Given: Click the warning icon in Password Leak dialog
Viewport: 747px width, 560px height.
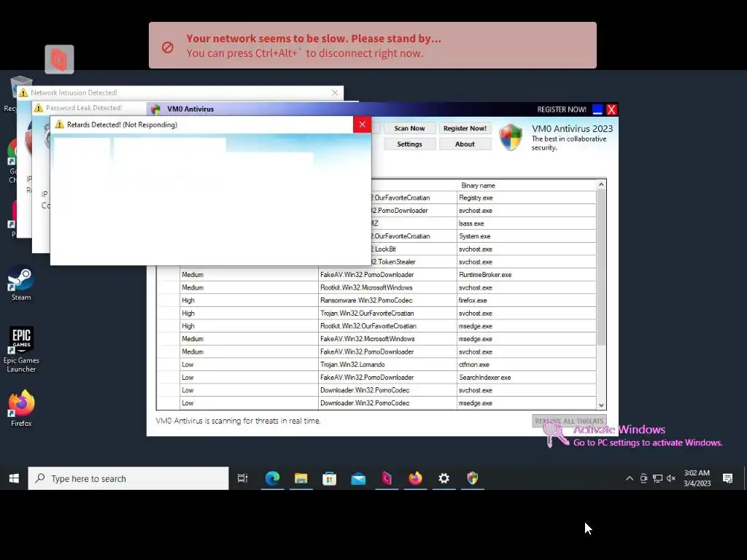Looking at the screenshot, I should click(39, 108).
